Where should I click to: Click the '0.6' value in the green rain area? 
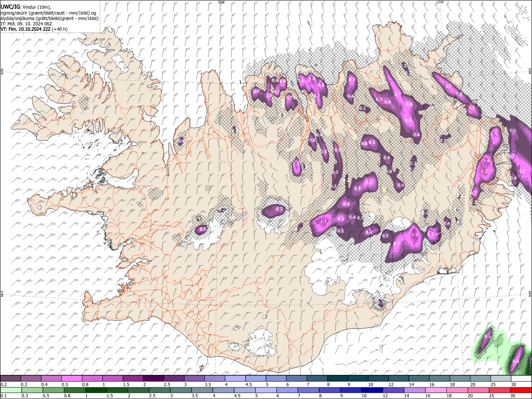coord(516,362)
